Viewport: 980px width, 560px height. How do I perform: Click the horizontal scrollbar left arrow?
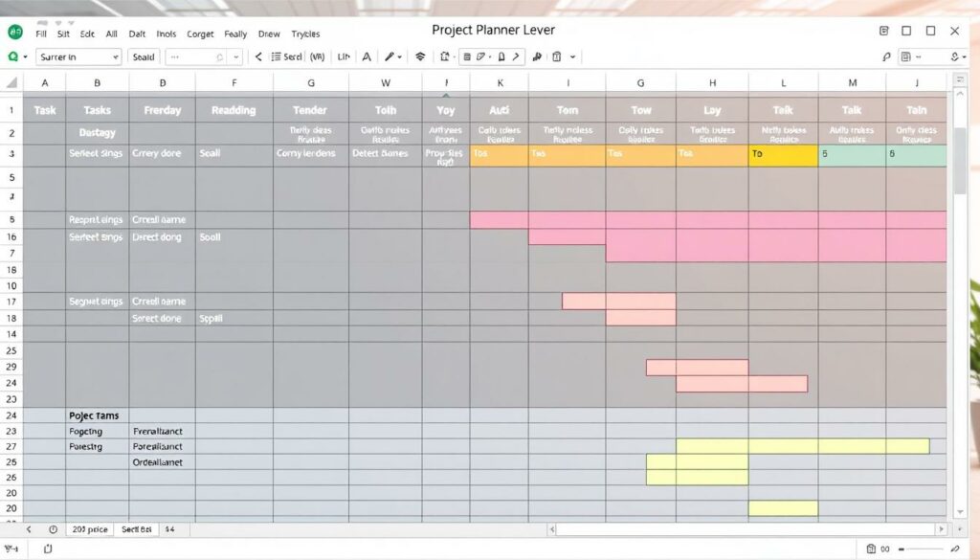coord(552,529)
